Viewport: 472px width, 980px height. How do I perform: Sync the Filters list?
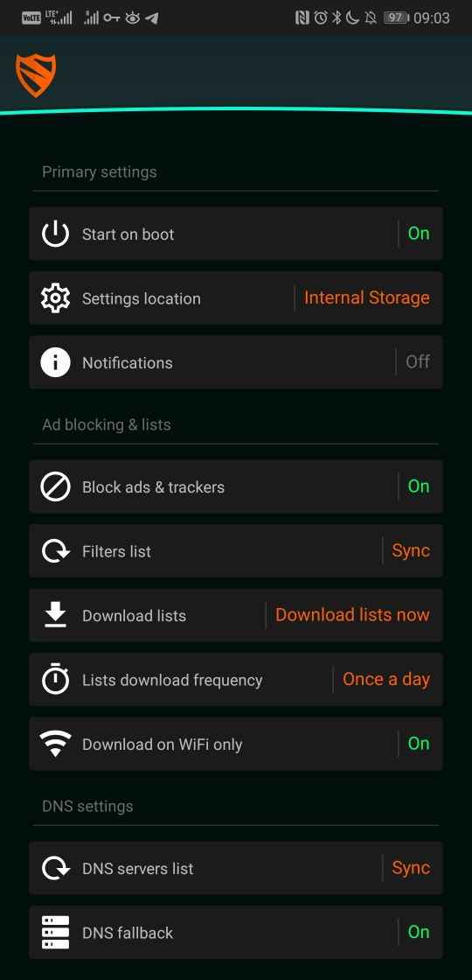click(x=411, y=550)
